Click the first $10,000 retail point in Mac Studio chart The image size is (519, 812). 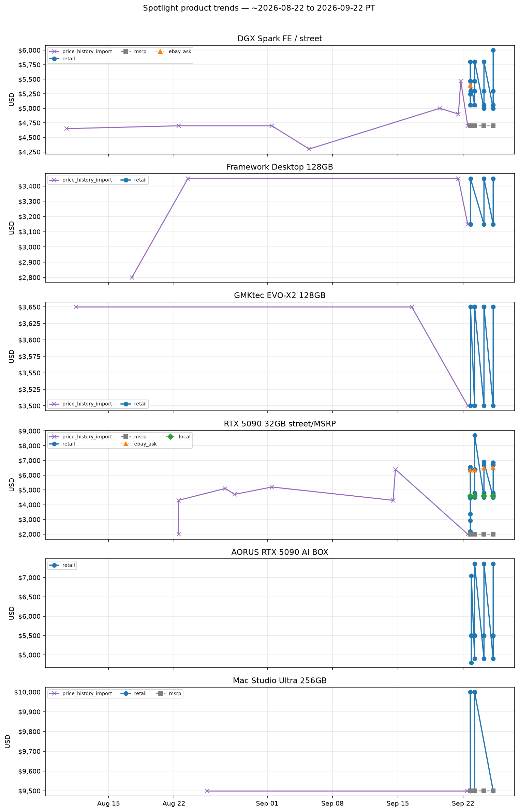coord(470,692)
